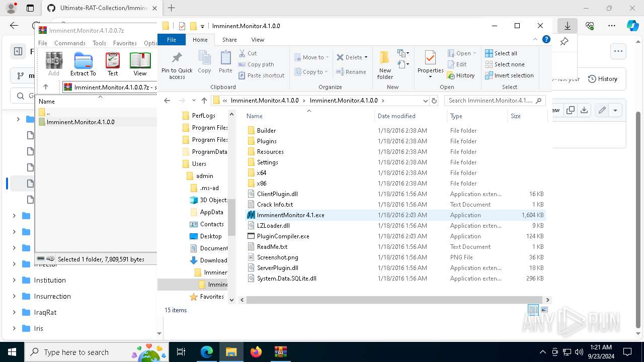Click Invert selection in ribbon
Screen dimensions: 644x362
point(509,75)
